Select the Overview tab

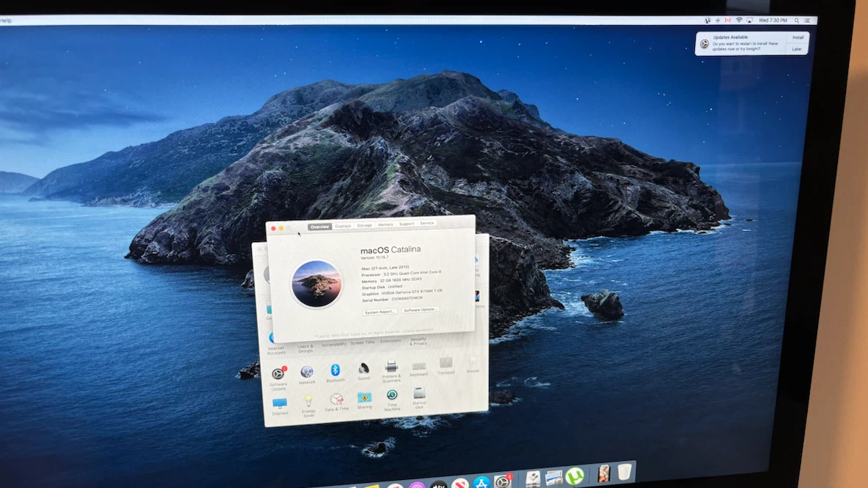(320, 227)
